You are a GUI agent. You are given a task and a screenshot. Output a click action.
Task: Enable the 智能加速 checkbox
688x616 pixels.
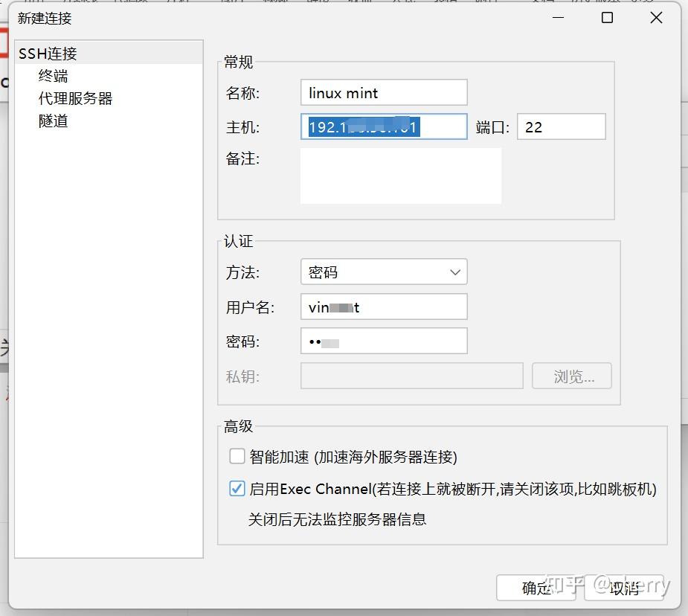pyautogui.click(x=237, y=456)
